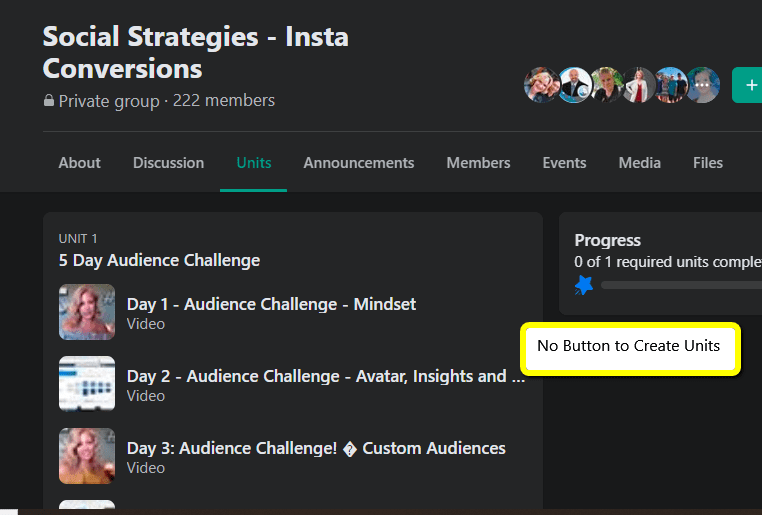Click the Day 1 video thumbnail
The width and height of the screenshot is (762, 515).
click(87, 312)
